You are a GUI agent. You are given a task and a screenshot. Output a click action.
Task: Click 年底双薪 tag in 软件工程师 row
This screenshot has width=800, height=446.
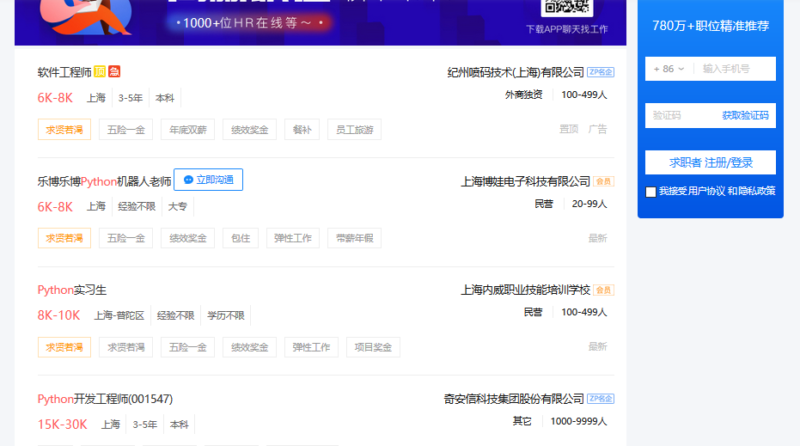(x=188, y=130)
